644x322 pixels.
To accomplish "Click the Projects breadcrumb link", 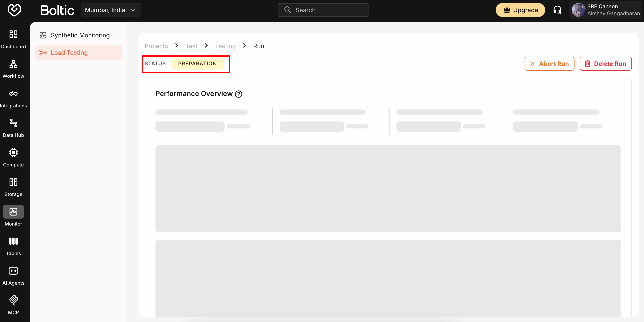I will (156, 46).
